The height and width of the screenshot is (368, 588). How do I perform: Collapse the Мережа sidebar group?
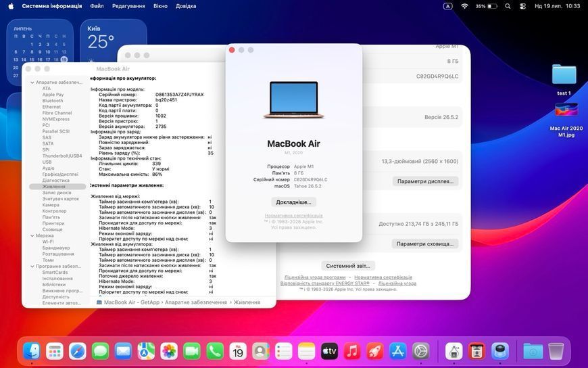32,236
